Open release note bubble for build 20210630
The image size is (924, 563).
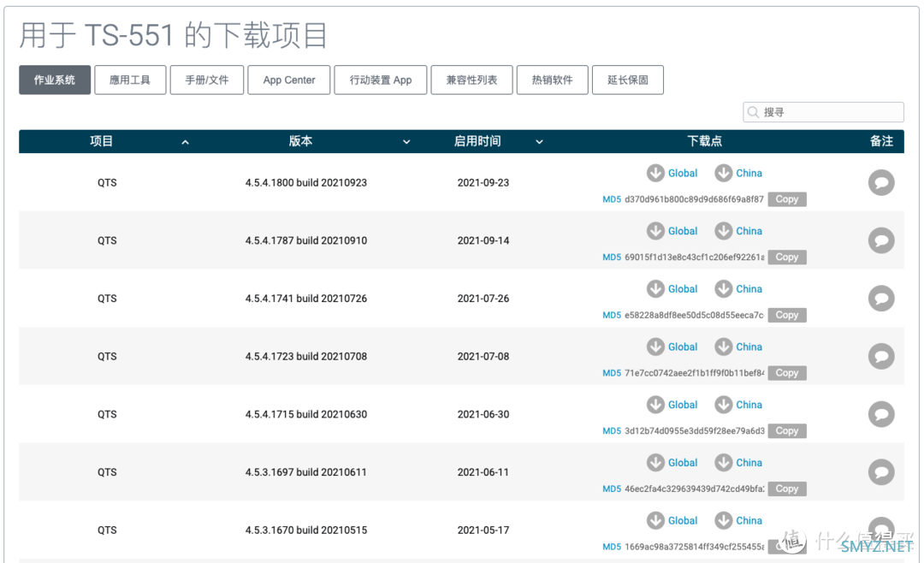(x=881, y=414)
